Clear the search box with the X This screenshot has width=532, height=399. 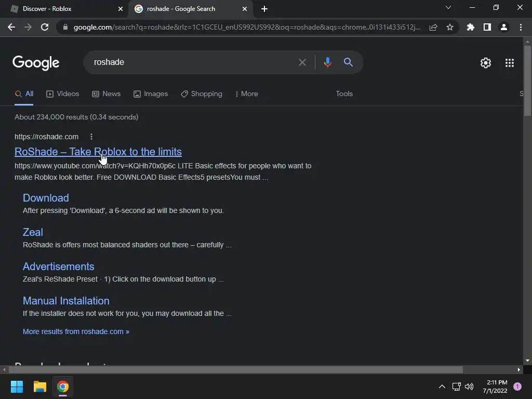coord(302,62)
